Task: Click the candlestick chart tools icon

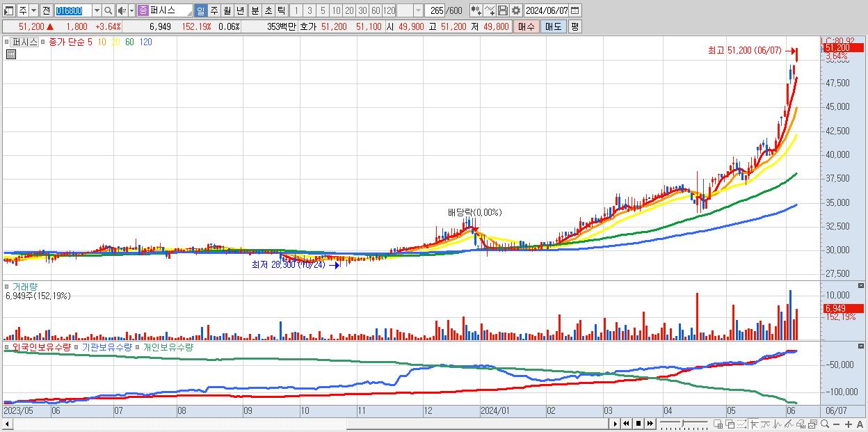Action: (x=476, y=10)
